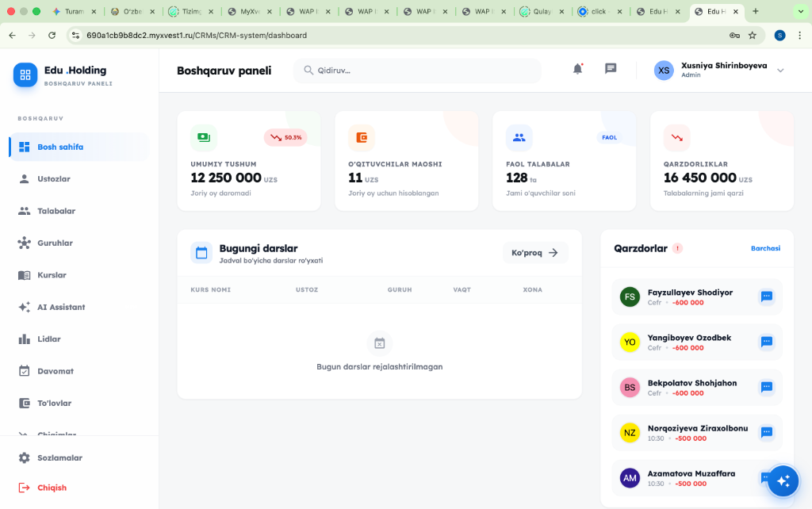Image resolution: width=812 pixels, height=509 pixels.
Task: Message Norqoziyeva Ziraxolbonu via chat icon
Action: point(767,432)
